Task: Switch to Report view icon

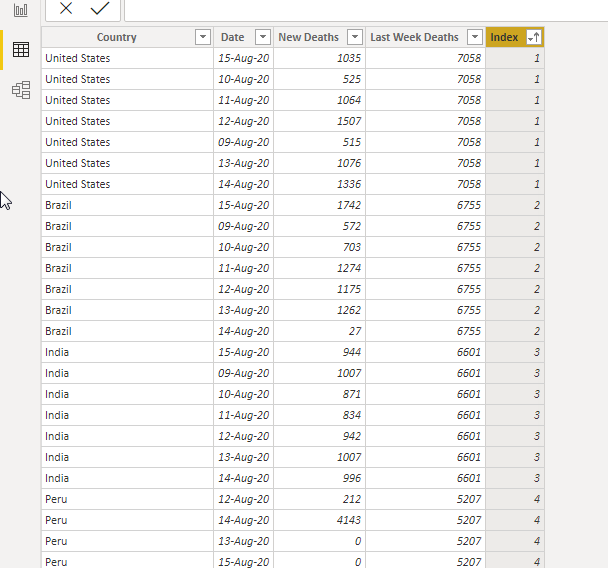Action: [21, 10]
